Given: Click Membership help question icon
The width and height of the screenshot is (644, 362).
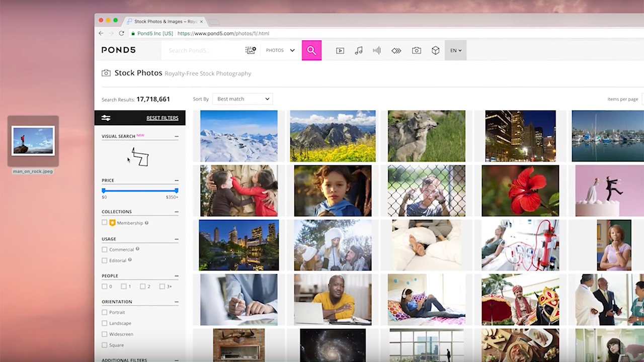Looking at the screenshot, I should point(146,223).
